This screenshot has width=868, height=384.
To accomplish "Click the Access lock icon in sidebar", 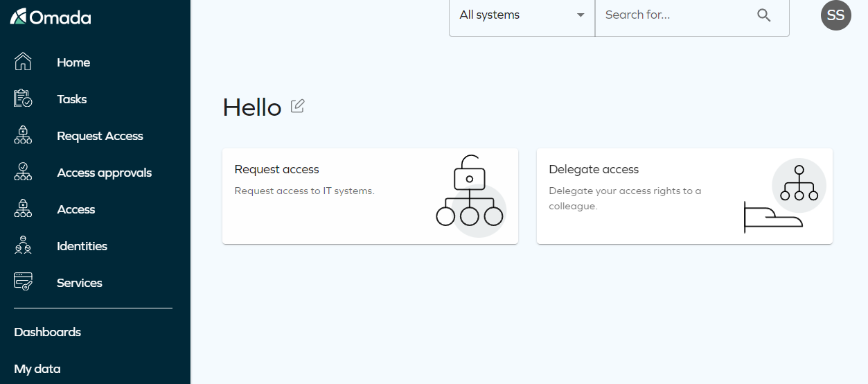I will point(23,209).
